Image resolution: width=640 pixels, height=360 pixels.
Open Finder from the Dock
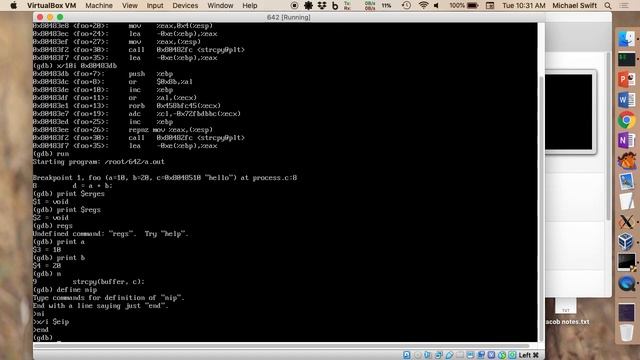coord(627,39)
